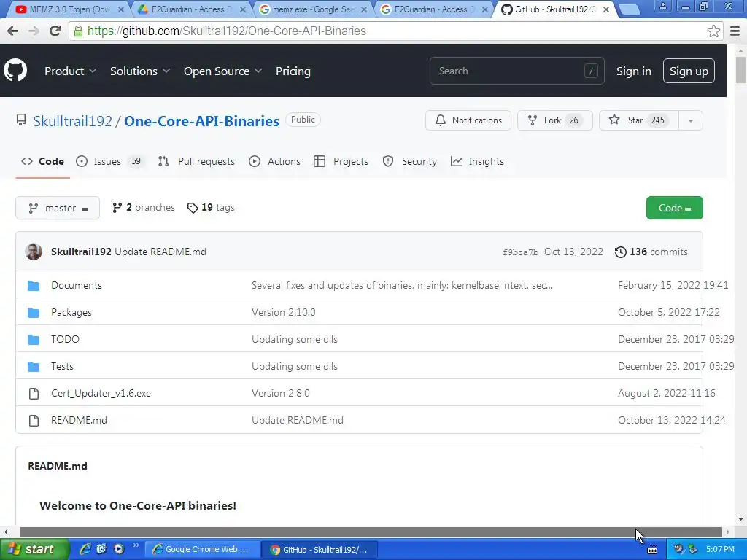The width and height of the screenshot is (747, 560).
Task: Click the horizontal scrollbar thumb
Action: [371, 532]
